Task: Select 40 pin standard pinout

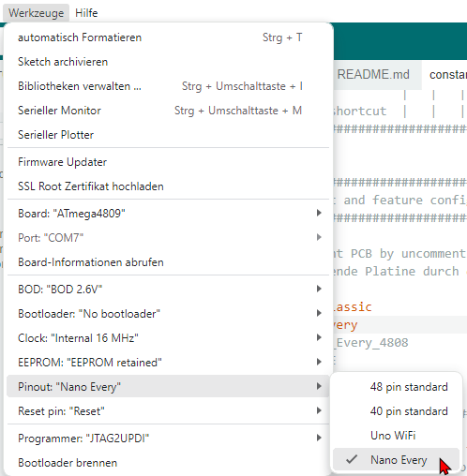Action: coord(396,411)
